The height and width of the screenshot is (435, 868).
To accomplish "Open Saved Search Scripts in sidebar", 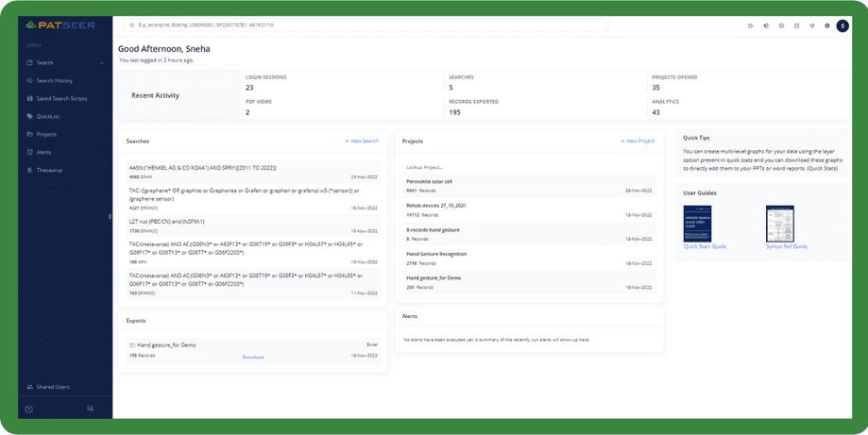I will pyautogui.click(x=57, y=98).
